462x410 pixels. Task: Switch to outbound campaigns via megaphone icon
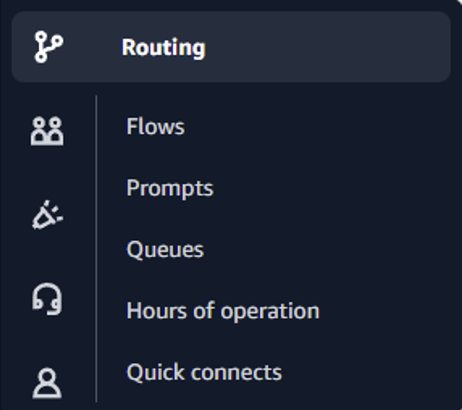coord(47,215)
